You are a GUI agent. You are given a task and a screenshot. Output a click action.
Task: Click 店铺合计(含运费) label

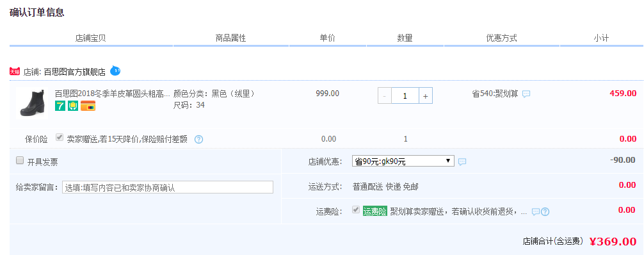pyautogui.click(x=553, y=241)
